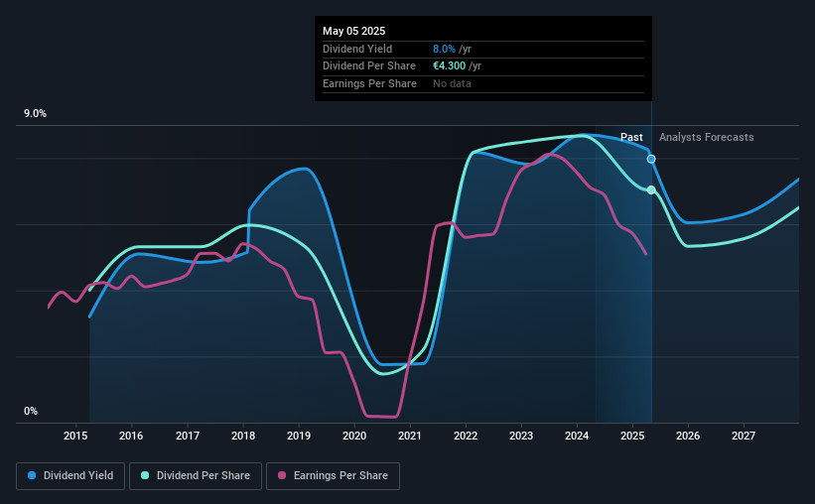Click the €4.300 dividend per share value
The width and height of the screenshot is (815, 504).
point(449,66)
